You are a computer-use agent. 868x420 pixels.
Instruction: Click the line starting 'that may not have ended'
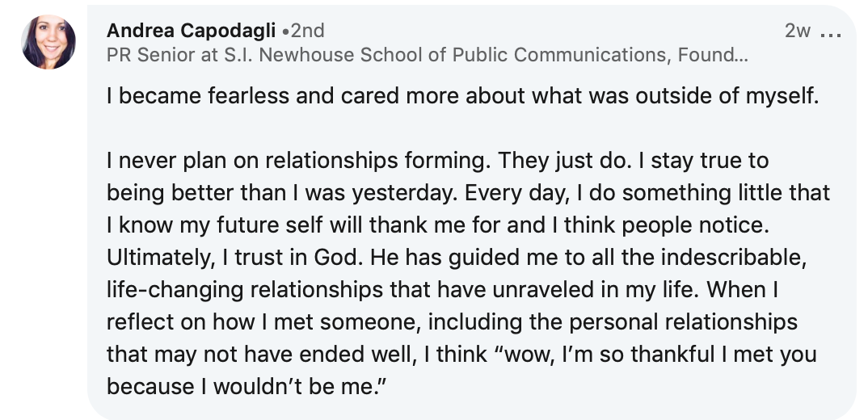point(461,354)
